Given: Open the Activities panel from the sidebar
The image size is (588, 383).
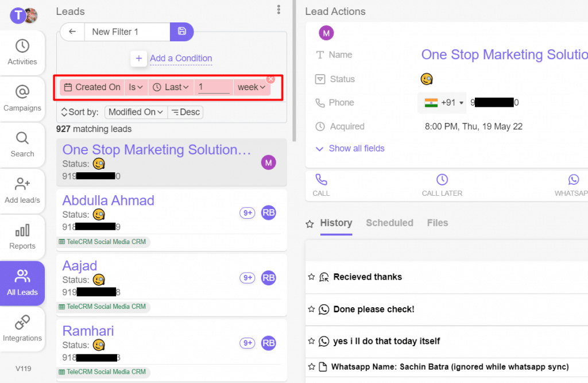Looking at the screenshot, I should pos(22,52).
